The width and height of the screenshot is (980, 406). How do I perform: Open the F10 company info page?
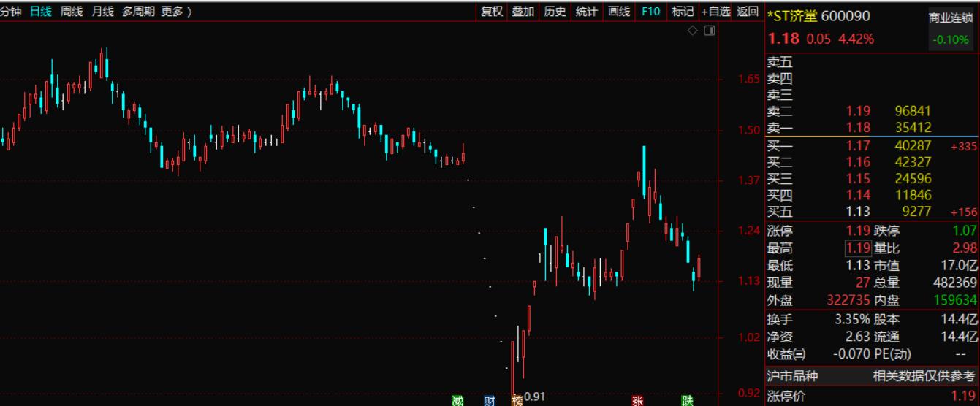click(x=650, y=11)
